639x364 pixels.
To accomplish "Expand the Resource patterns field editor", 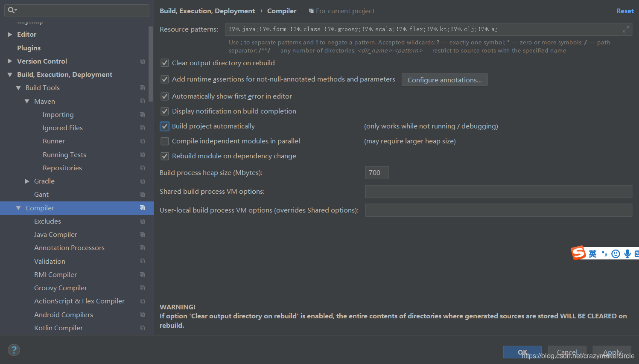I will click(626, 29).
